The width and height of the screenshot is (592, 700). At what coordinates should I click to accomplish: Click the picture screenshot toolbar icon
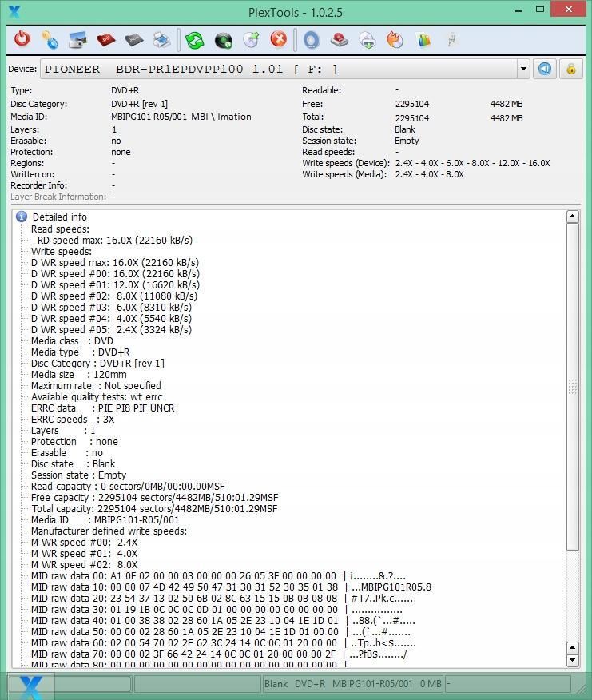(x=77, y=40)
